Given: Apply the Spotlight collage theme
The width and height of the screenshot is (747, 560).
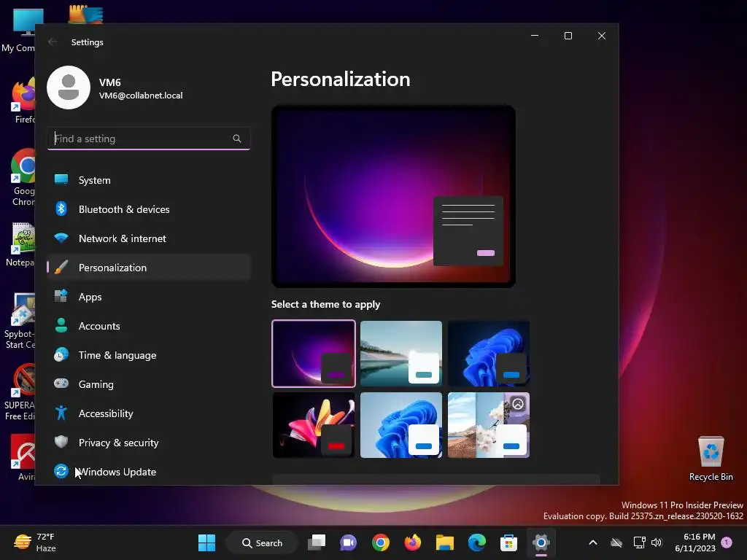Looking at the screenshot, I should coord(489,425).
